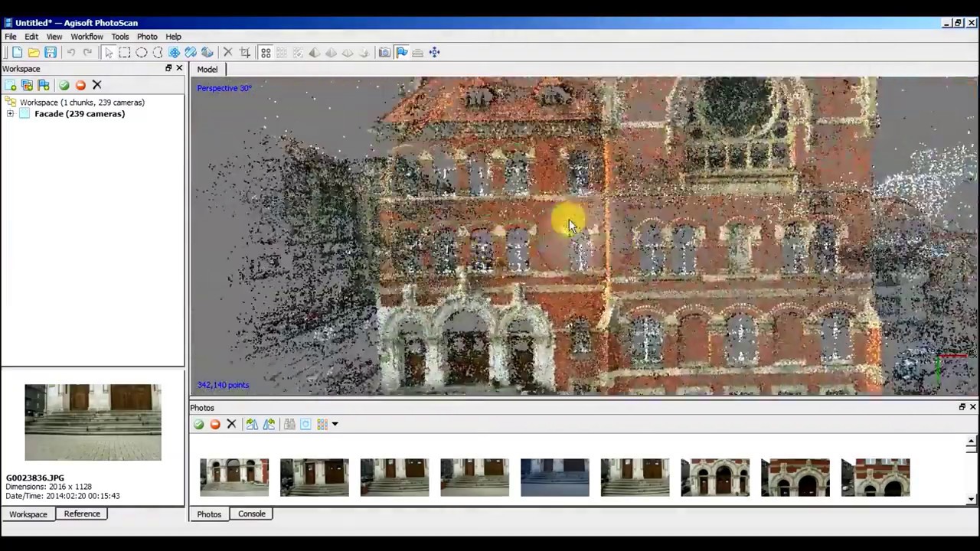Open the View menu

coord(54,37)
